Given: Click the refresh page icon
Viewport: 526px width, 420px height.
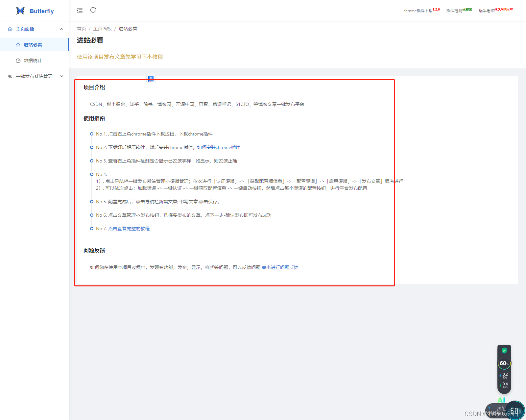Looking at the screenshot, I should point(93,10).
